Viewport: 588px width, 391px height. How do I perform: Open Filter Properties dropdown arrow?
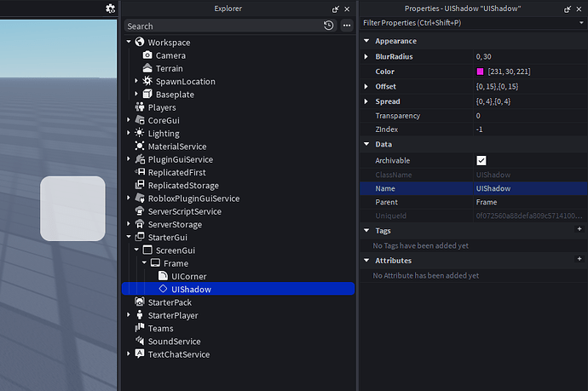coord(581,22)
